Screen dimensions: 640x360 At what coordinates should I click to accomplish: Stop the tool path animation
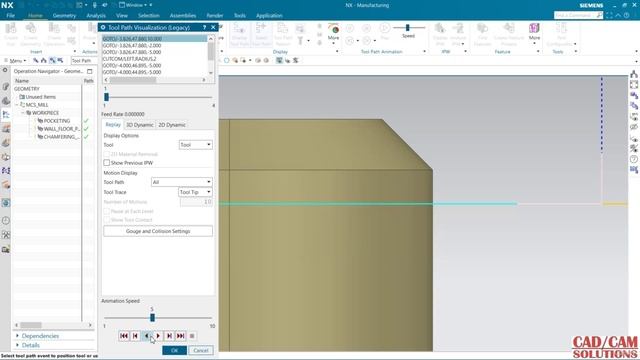pos(192,336)
